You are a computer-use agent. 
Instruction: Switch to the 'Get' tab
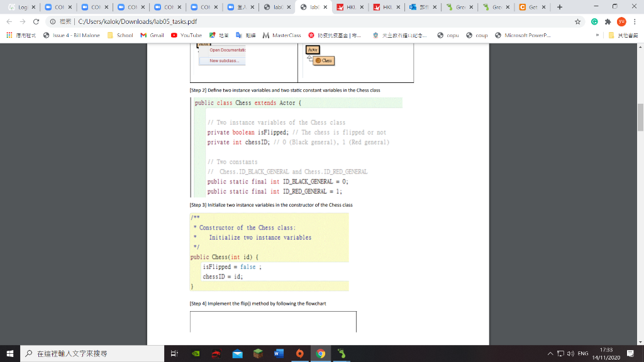pyautogui.click(x=533, y=7)
